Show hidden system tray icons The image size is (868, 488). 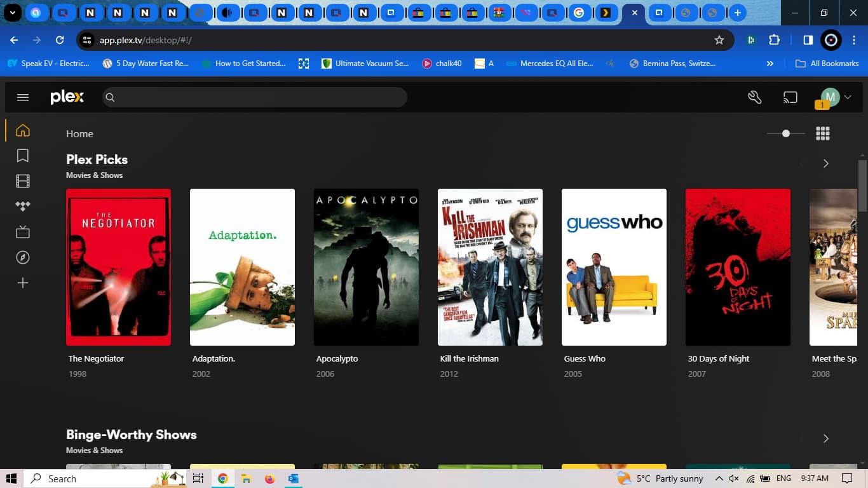pyautogui.click(x=719, y=478)
